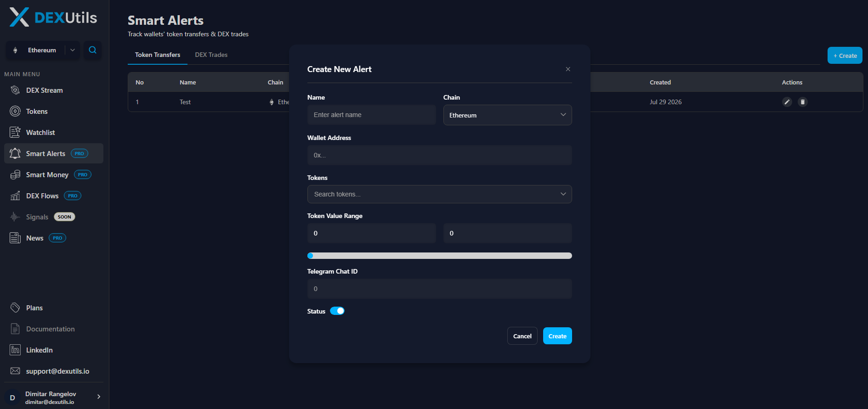Image resolution: width=868 pixels, height=409 pixels.
Task: Click the Created column header
Action: tap(660, 82)
